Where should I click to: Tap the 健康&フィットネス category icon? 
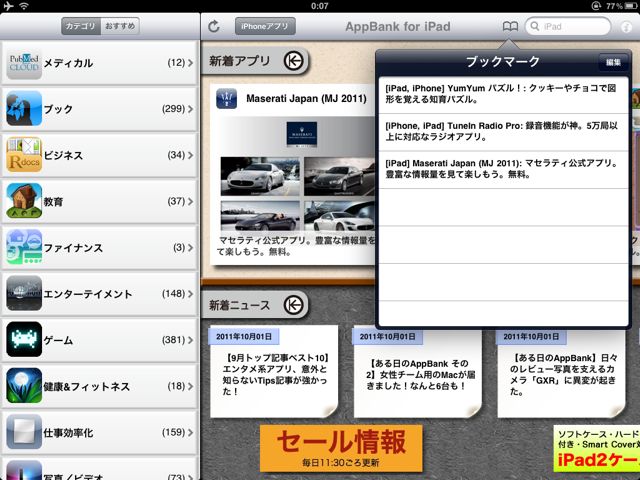click(24, 386)
